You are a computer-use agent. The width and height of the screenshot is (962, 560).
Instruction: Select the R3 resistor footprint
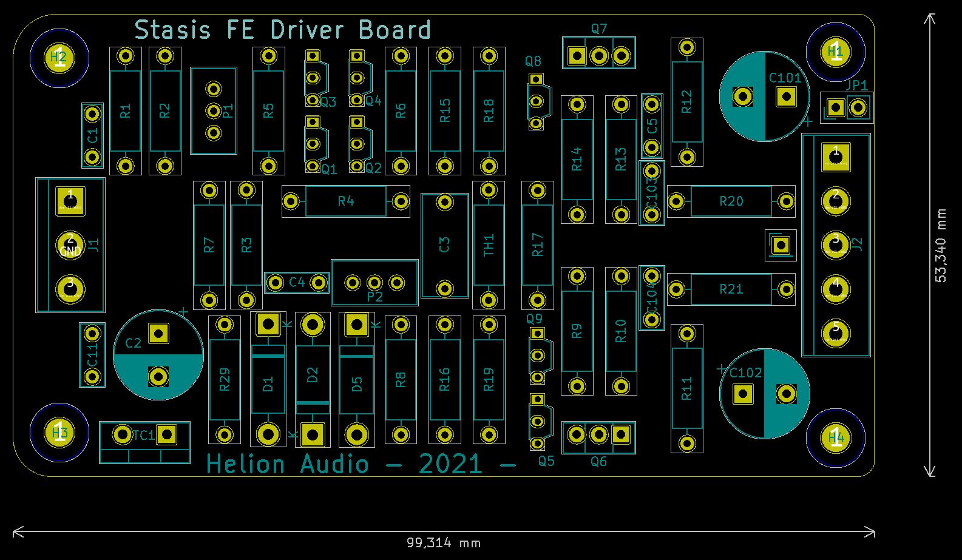click(x=246, y=245)
